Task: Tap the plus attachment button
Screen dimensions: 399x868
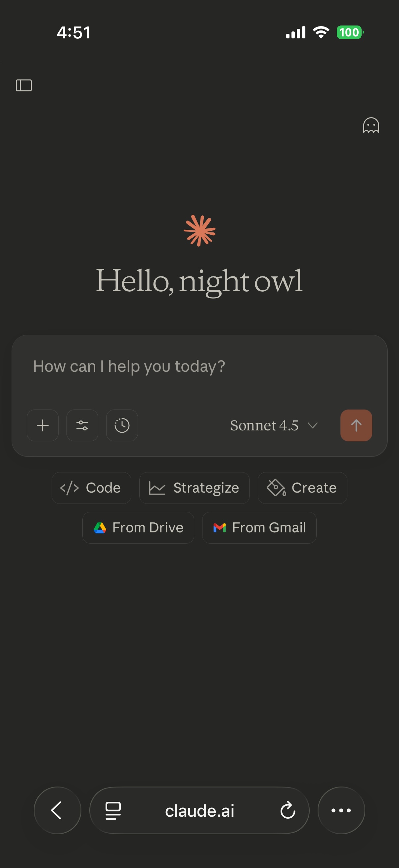Action: coord(43,425)
